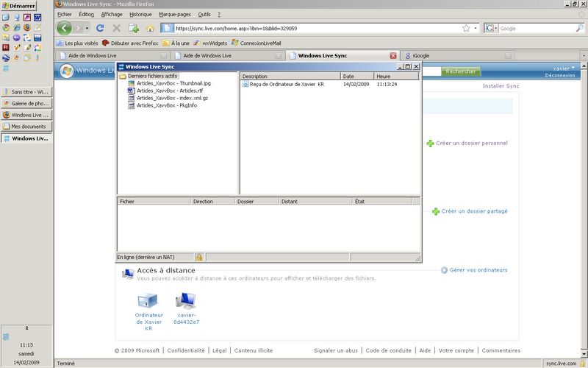Click the page scrollbar up arrow
Screen dimensions: 588x368
coord(584,66)
